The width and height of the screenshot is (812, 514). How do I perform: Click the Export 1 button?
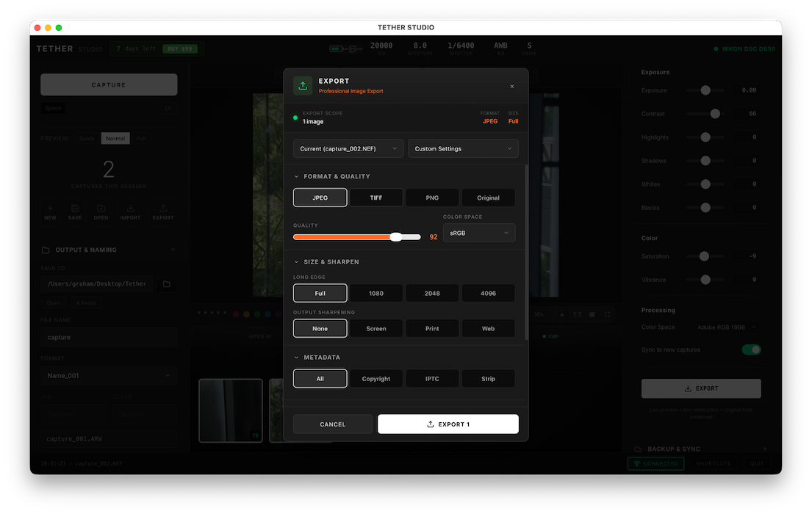448,424
